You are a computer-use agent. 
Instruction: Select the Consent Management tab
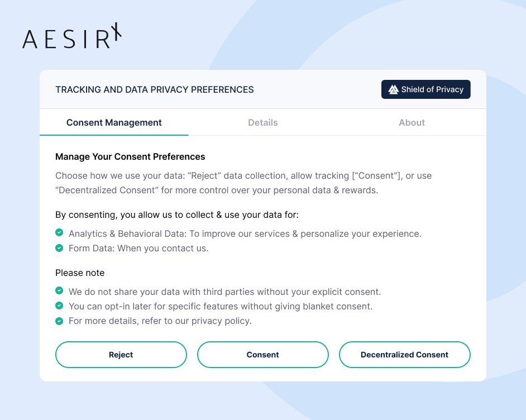click(114, 122)
